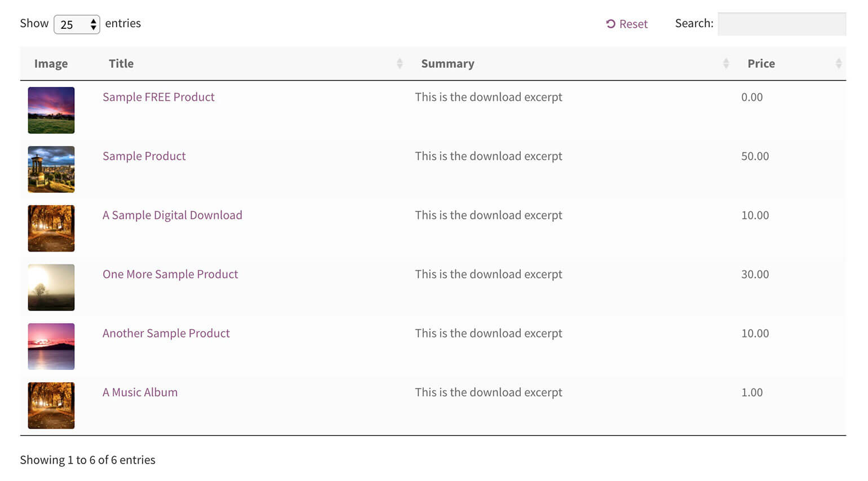Sort the table by the Title column
The height and width of the screenshot is (481, 868).
coord(121,63)
